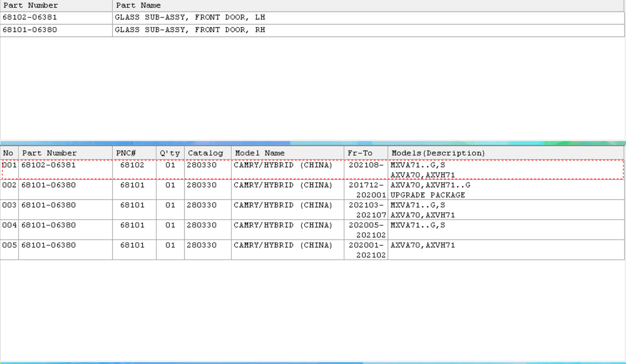Click part number 68101-06380 in row 003
Image resolution: width=626 pixels, height=364 pixels.
[49, 205]
